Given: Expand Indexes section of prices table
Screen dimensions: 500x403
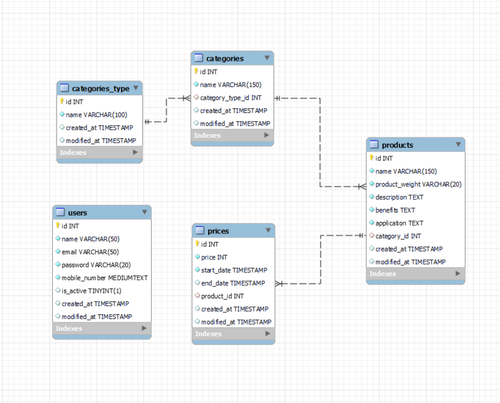Looking at the screenshot, I should click(267, 333).
